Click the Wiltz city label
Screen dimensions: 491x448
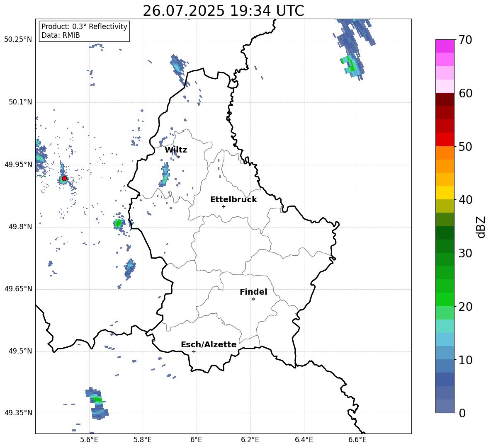(x=176, y=150)
